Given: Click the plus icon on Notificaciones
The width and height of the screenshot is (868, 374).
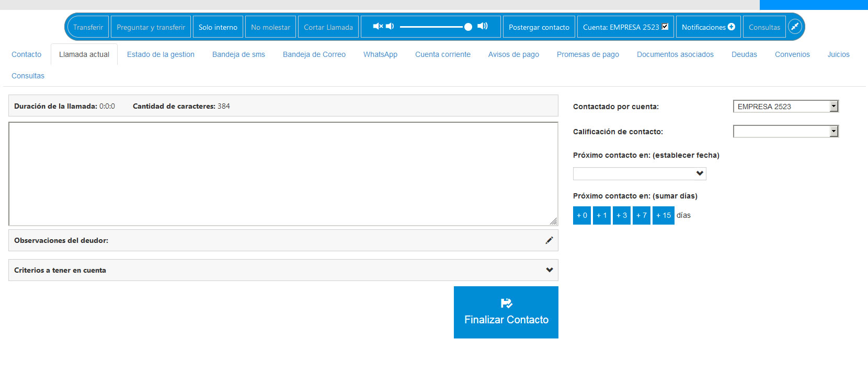Looking at the screenshot, I should (732, 27).
